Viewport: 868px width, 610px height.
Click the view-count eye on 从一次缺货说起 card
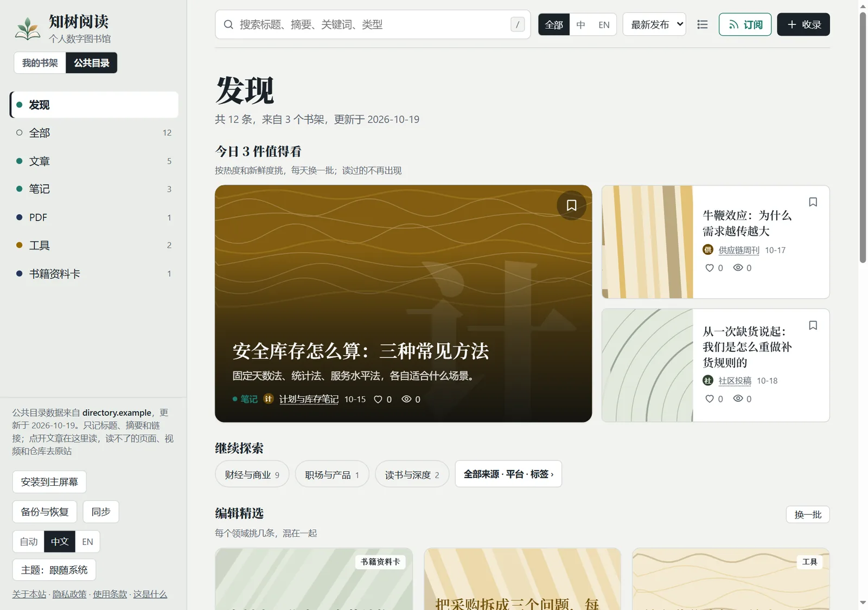(x=738, y=399)
